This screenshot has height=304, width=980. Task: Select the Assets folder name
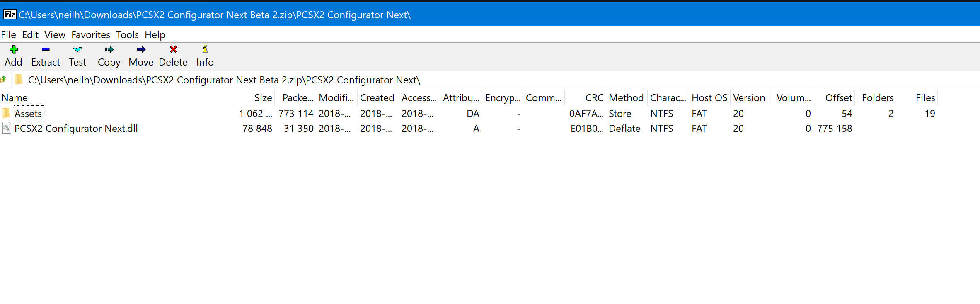click(x=28, y=113)
